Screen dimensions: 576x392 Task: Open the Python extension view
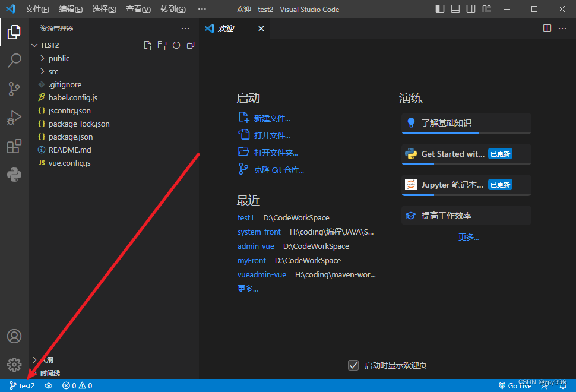14,175
